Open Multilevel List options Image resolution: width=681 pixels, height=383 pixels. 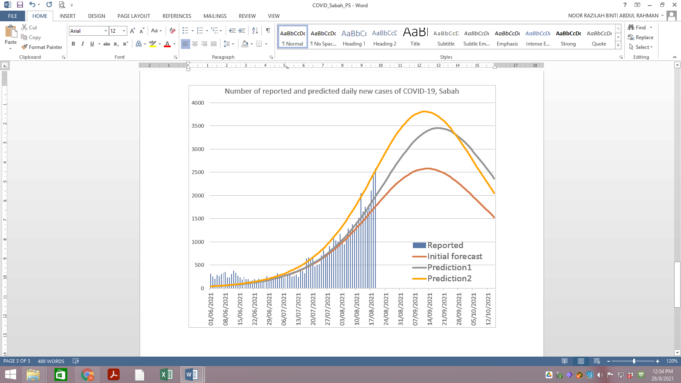[x=216, y=31]
